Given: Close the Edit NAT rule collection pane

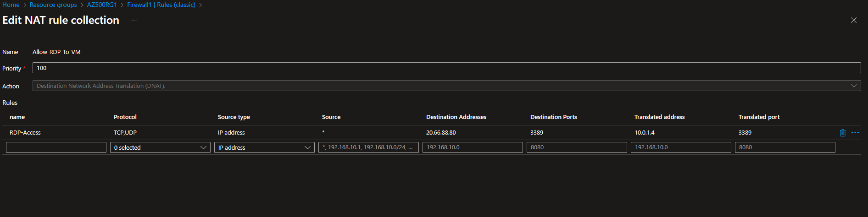Looking at the screenshot, I should tap(853, 20).
